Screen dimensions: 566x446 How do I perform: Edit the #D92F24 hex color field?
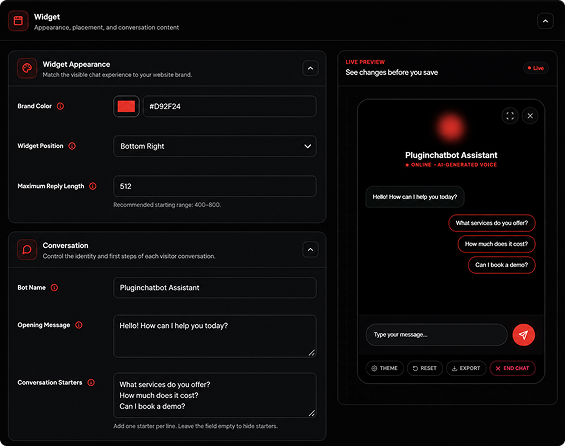tap(230, 106)
